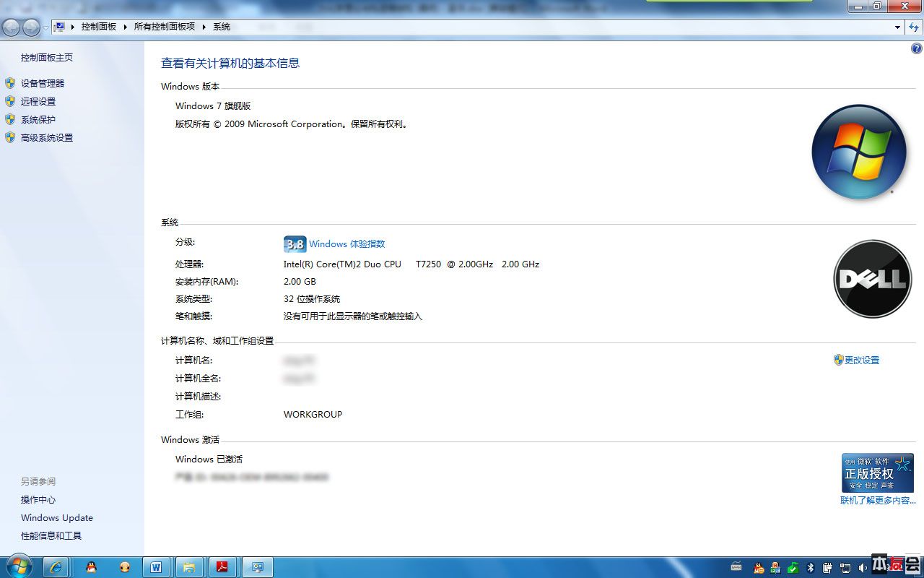924x578 pixels.
Task: Click the network icon in the system tray
Action: click(846, 567)
